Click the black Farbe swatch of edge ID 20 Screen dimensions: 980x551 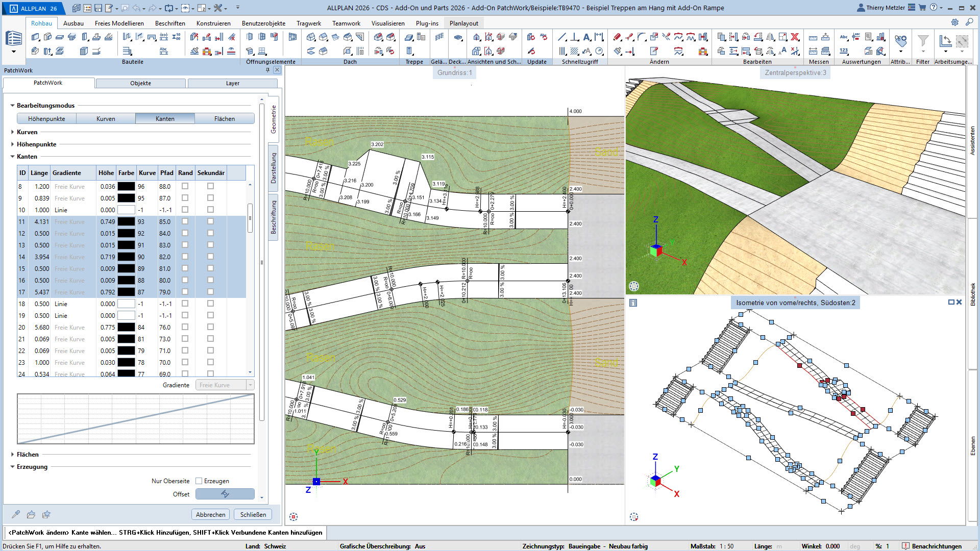click(x=126, y=327)
